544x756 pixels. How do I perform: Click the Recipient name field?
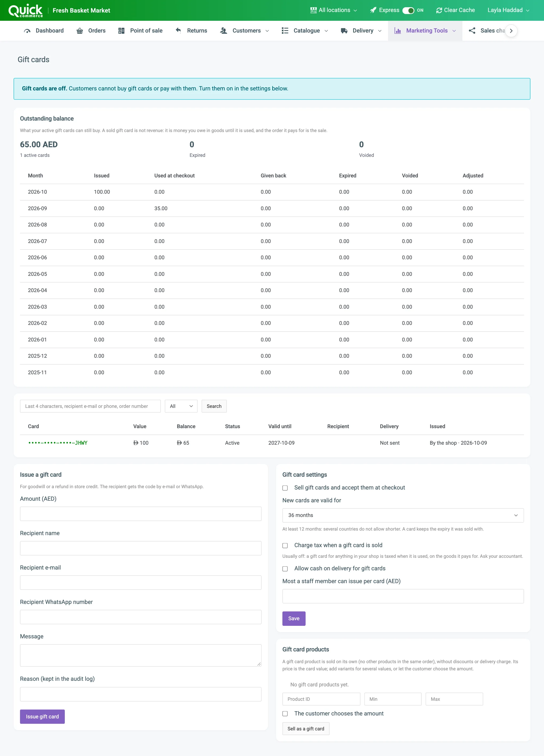(141, 548)
